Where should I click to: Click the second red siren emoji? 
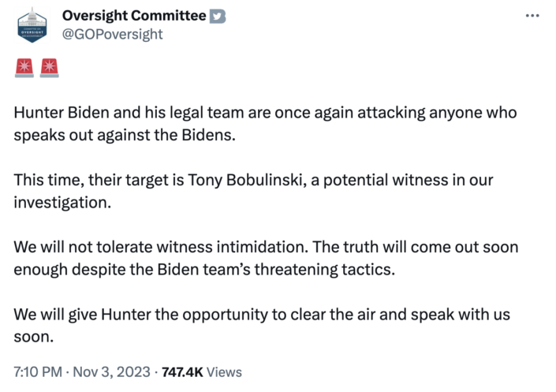49,68
